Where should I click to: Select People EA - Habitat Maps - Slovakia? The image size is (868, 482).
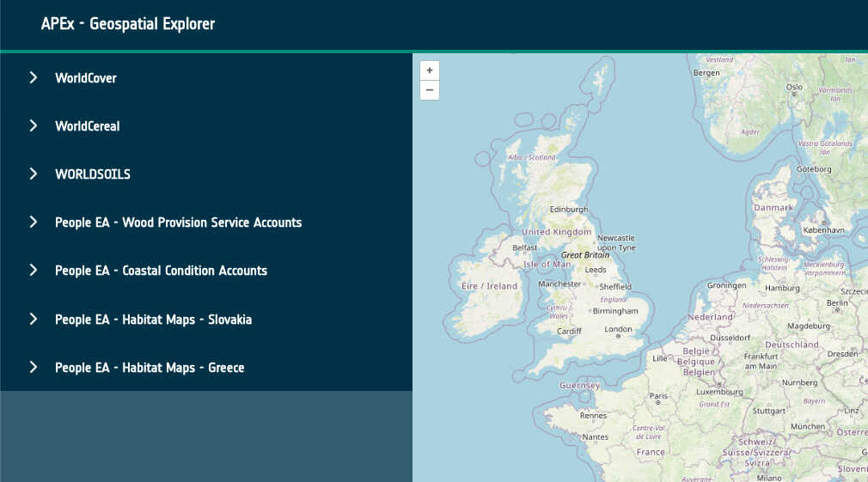153,320
